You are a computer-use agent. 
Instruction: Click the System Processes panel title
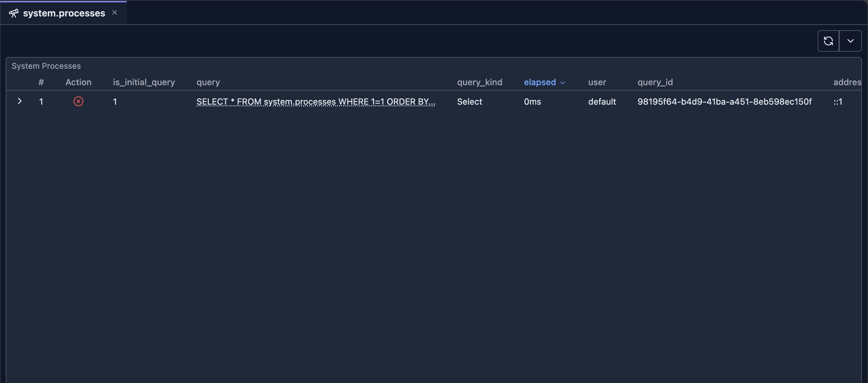(x=46, y=66)
